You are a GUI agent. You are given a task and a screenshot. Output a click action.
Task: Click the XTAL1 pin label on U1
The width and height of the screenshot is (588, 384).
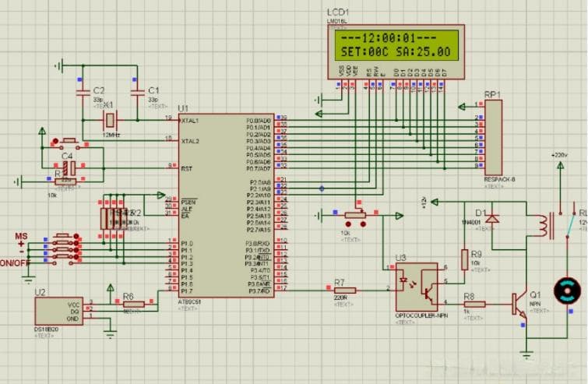pyautogui.click(x=190, y=121)
